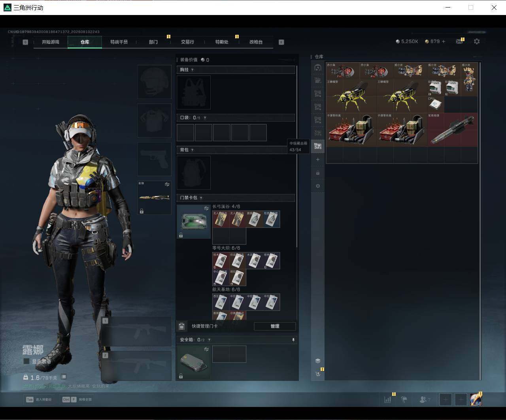Click primary weapon slot 2
The image size is (506, 420).
click(136, 365)
